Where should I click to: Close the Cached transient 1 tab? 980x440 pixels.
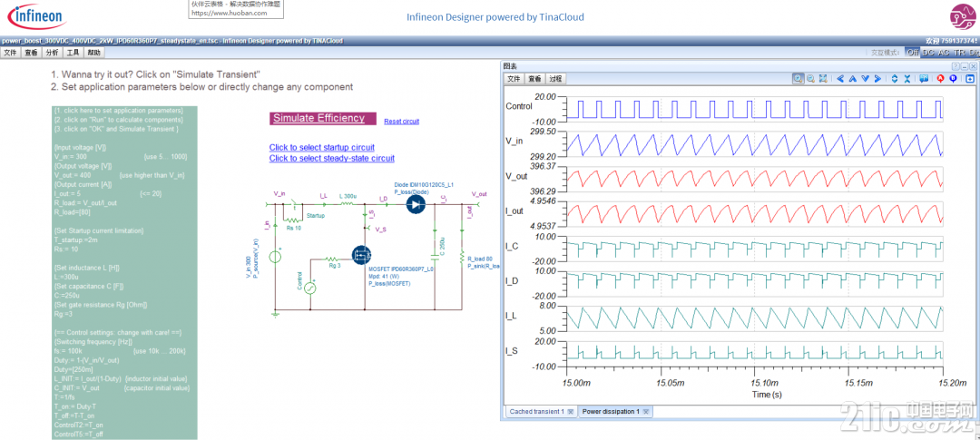(569, 412)
